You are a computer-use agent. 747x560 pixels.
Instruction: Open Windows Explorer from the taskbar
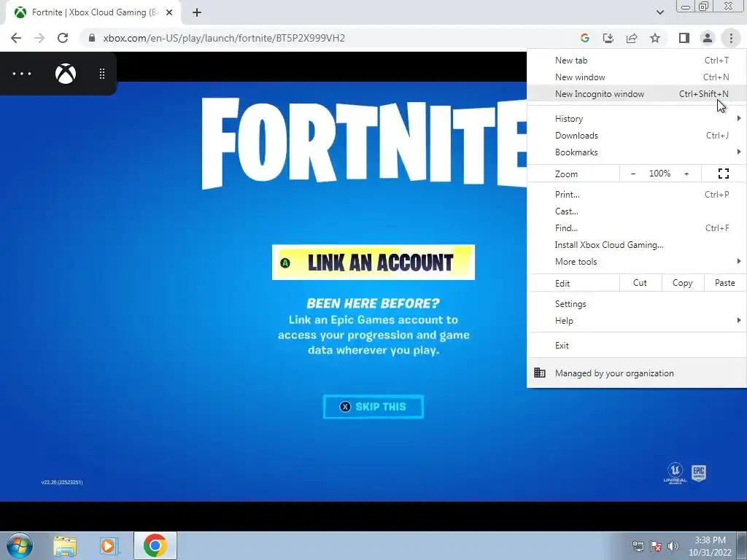tap(65, 546)
